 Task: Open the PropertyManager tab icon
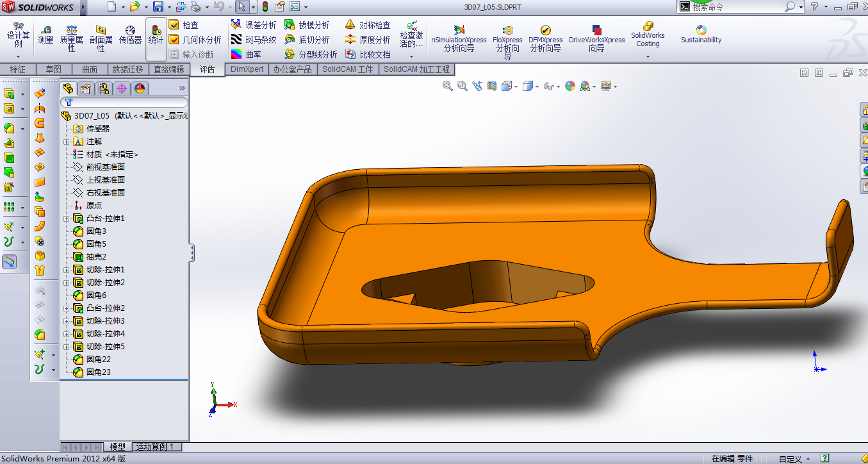coord(86,88)
